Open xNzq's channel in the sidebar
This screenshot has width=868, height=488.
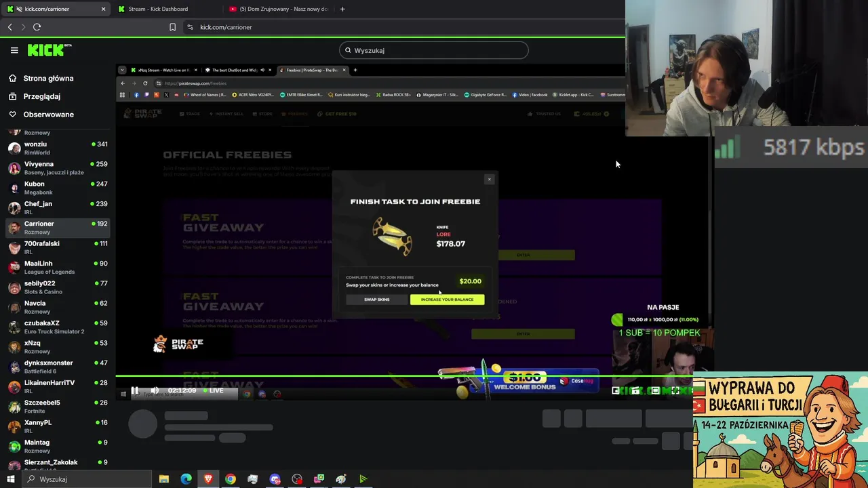pos(58,347)
